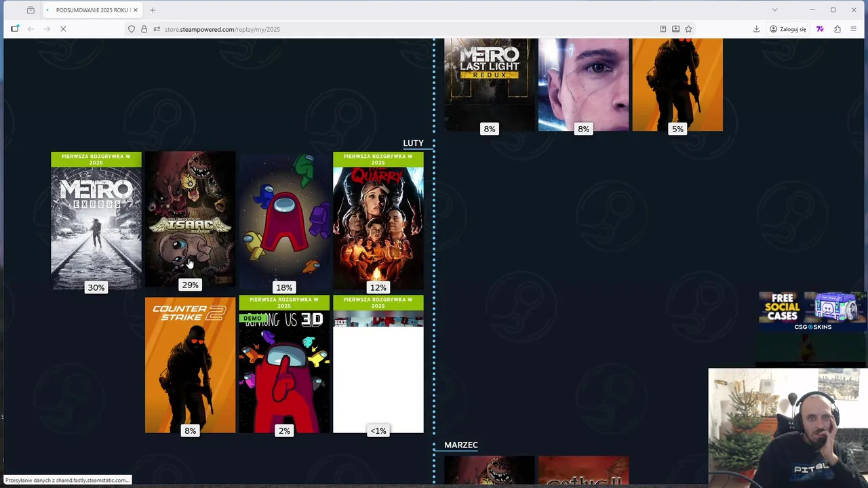868x488 pixels.
Task: View site security padlock info
Action: pyautogui.click(x=144, y=29)
